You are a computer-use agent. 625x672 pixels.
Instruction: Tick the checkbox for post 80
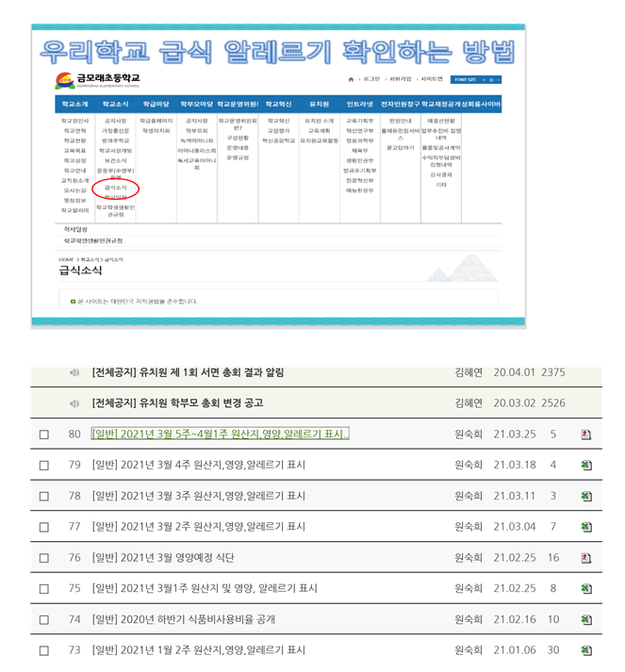(43, 434)
